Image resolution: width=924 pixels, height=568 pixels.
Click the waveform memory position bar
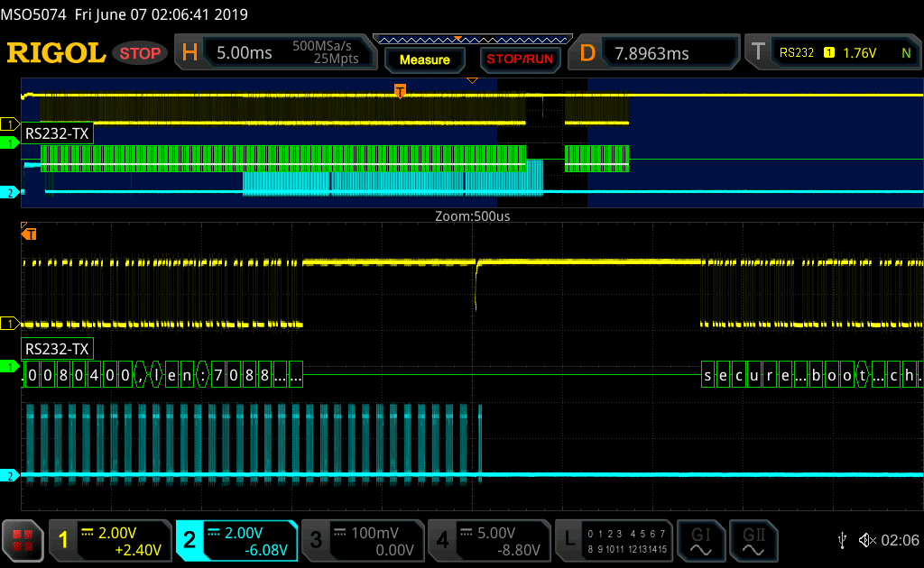coord(471,39)
